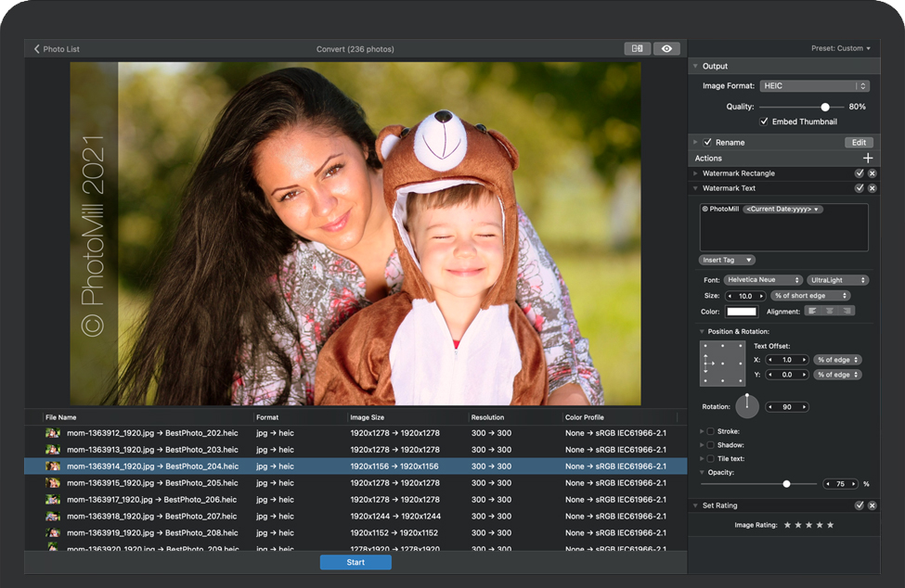Enable the Stroke checkbox
This screenshot has height=588, width=905.
tap(711, 431)
